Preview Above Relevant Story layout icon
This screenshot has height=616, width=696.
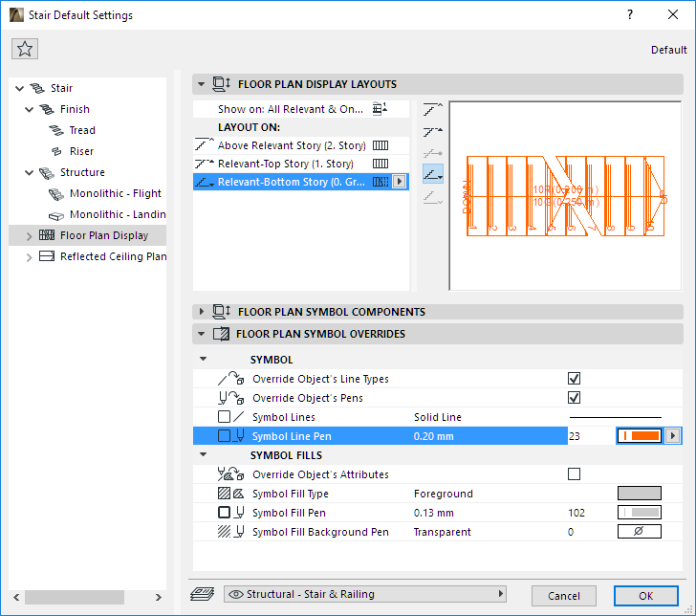[433, 109]
